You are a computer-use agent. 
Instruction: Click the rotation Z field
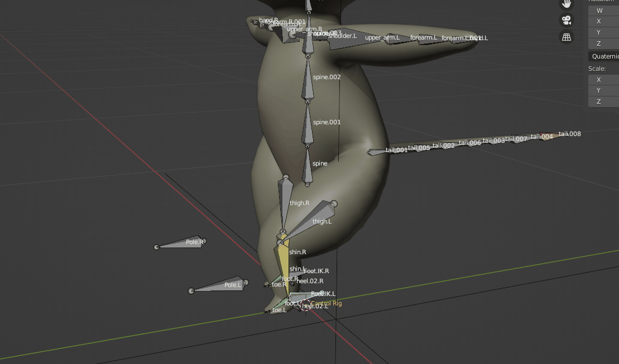pos(603,43)
